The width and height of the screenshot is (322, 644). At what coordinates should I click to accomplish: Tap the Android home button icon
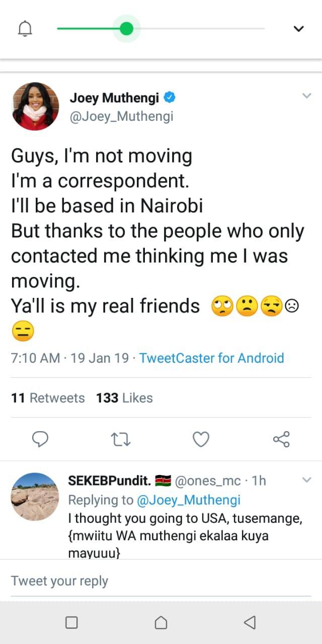[x=161, y=623]
